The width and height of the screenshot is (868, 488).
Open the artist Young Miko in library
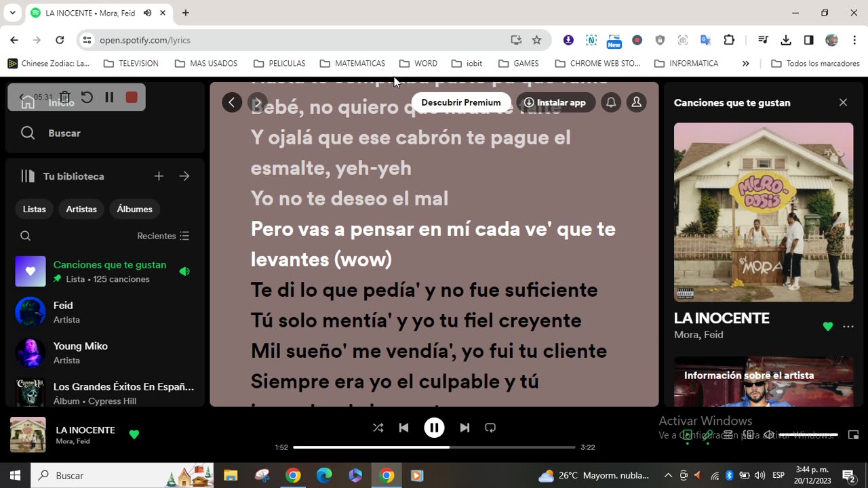click(105, 352)
